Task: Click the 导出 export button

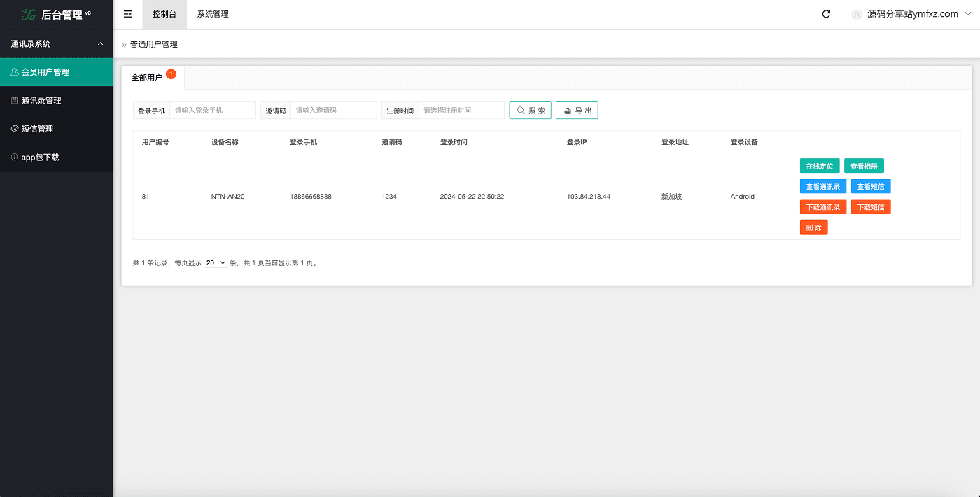Action: [577, 110]
